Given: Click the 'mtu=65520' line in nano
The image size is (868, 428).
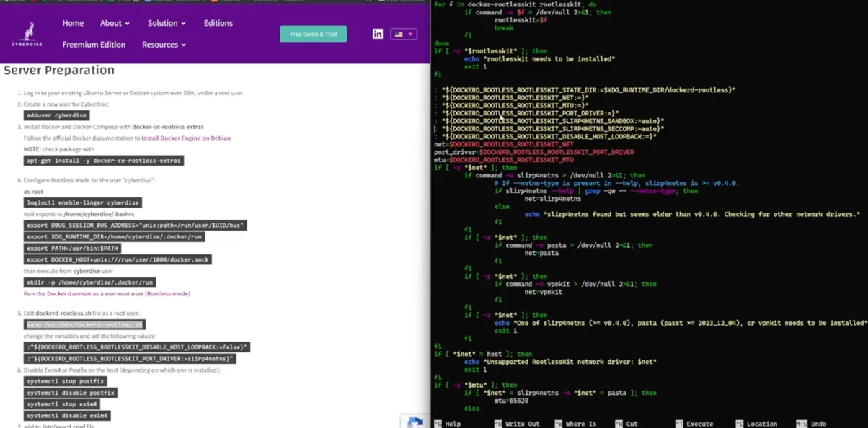Looking at the screenshot, I should coord(511,401).
